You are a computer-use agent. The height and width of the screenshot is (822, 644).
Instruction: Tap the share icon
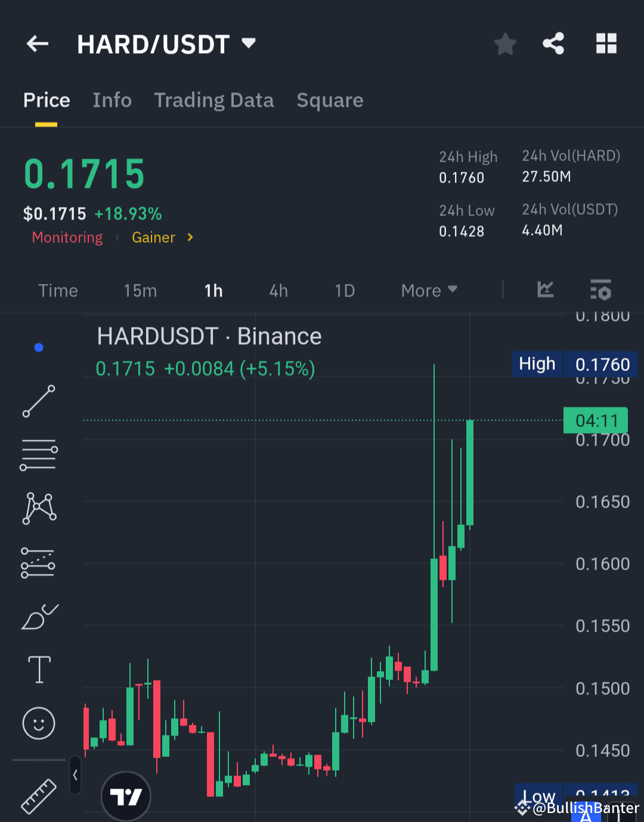553,43
